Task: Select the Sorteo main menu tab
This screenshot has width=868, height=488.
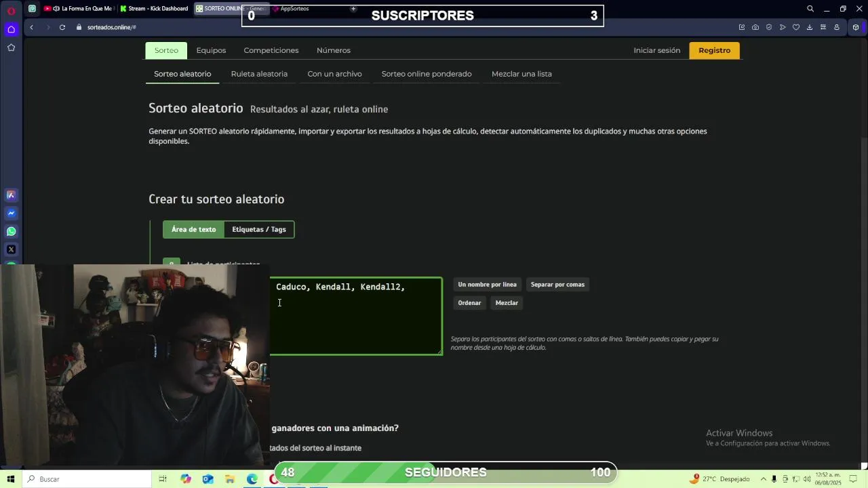Action: [166, 50]
